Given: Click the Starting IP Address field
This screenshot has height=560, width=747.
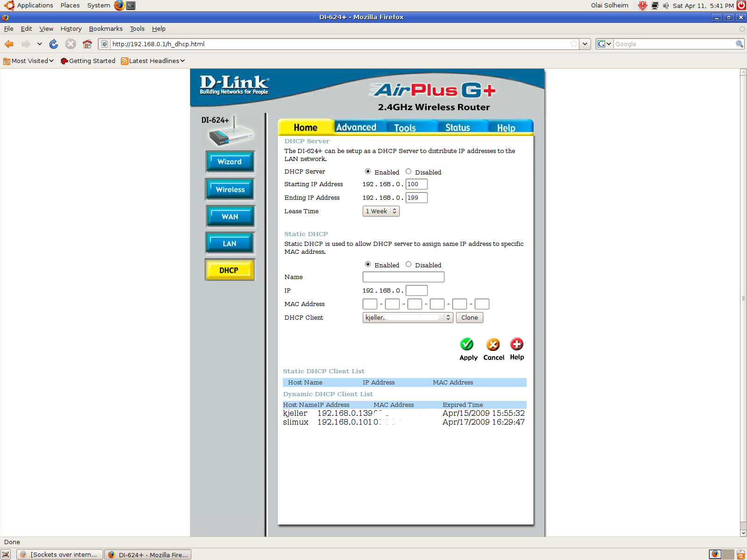Looking at the screenshot, I should (416, 184).
